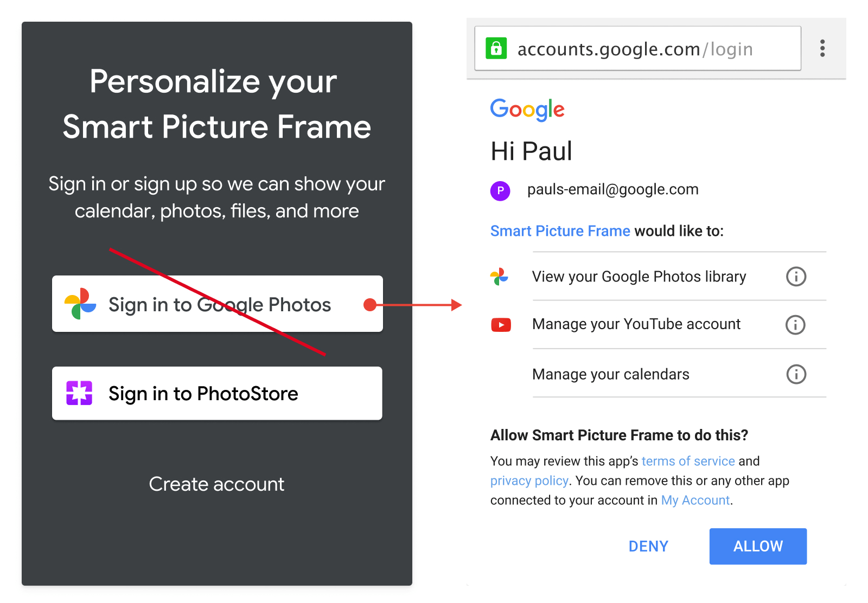Select Create account on the frame screen
The width and height of the screenshot is (868, 603).
click(216, 484)
